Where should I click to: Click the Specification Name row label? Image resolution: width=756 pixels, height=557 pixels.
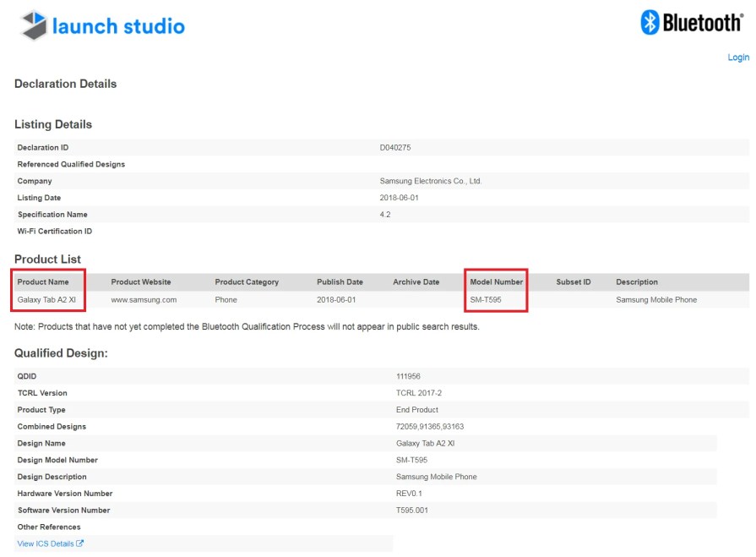point(52,215)
